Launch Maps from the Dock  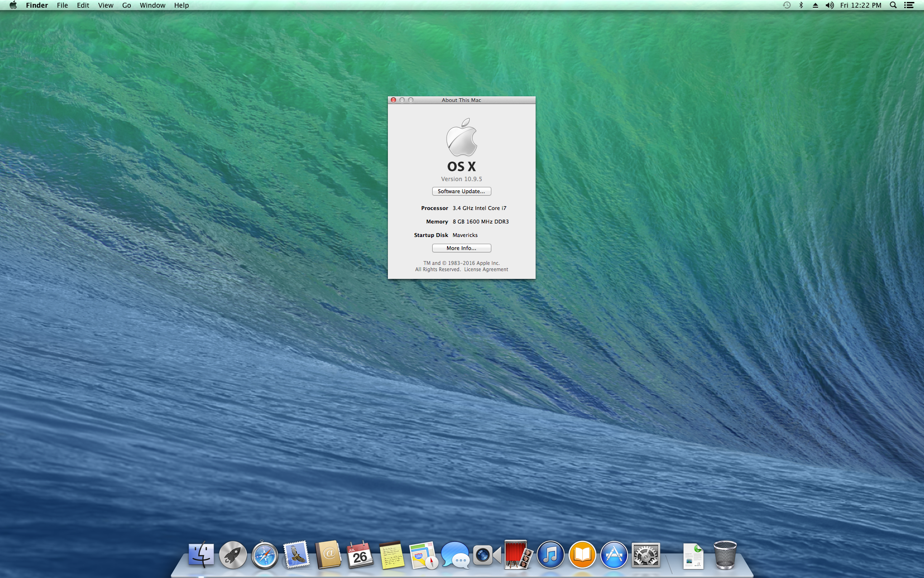click(x=423, y=555)
